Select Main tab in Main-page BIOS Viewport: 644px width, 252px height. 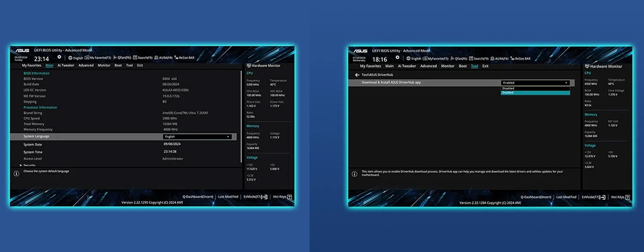pyautogui.click(x=49, y=66)
